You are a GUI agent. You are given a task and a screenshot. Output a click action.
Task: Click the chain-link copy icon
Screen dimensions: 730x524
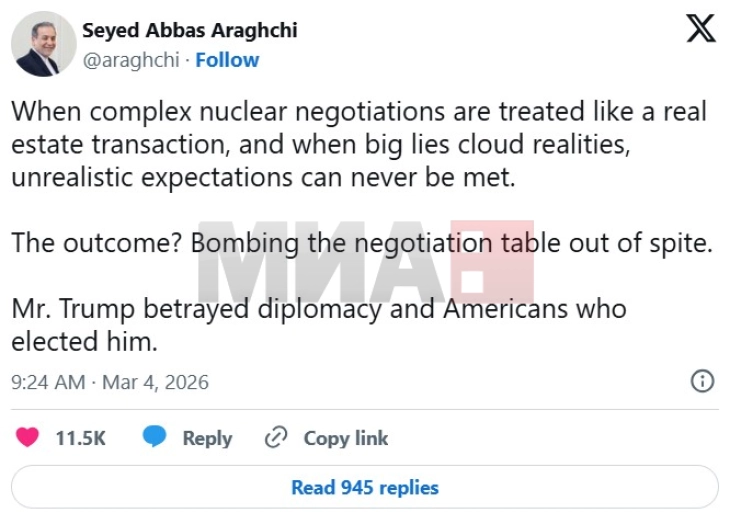pos(276,438)
